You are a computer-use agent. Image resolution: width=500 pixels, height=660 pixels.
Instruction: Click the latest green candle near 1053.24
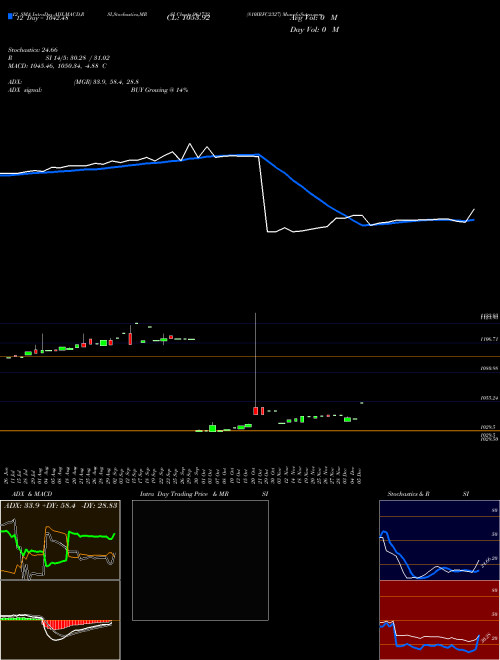tap(362, 403)
